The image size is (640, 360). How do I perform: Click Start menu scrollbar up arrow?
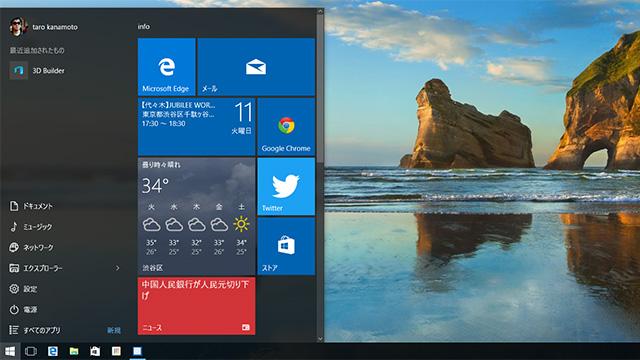coord(320,12)
